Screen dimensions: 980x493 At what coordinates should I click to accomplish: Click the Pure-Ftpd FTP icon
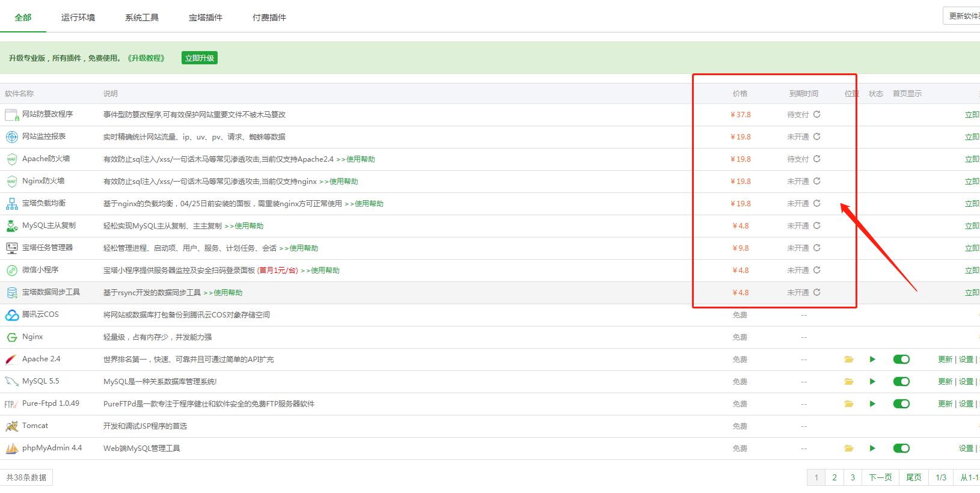click(11, 404)
